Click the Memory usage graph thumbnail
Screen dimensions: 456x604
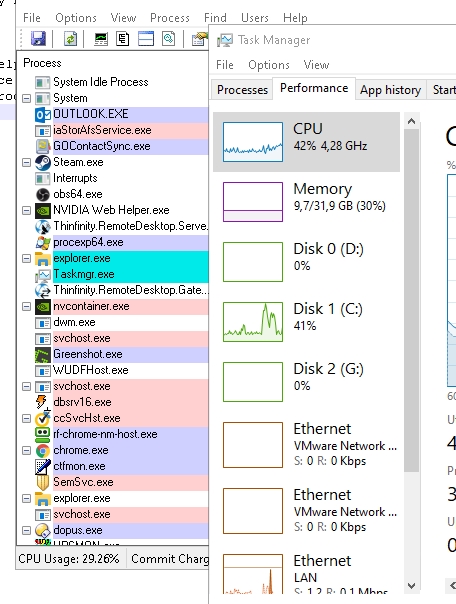coord(253,202)
